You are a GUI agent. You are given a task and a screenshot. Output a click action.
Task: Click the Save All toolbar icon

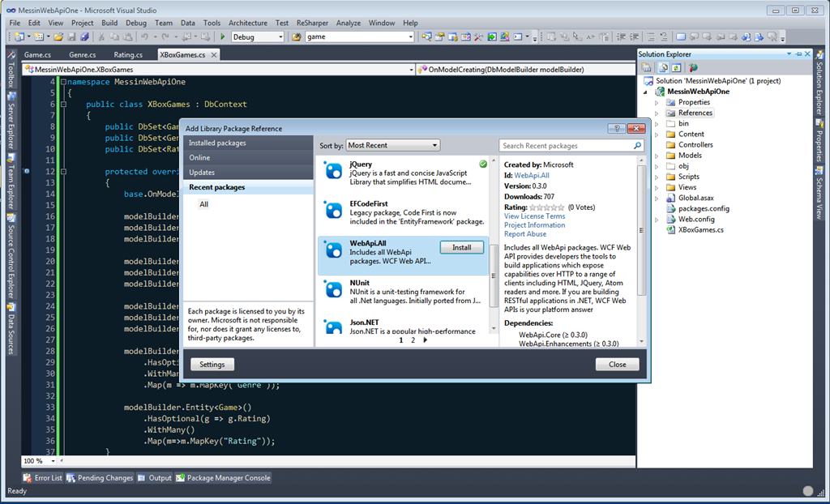[84, 36]
